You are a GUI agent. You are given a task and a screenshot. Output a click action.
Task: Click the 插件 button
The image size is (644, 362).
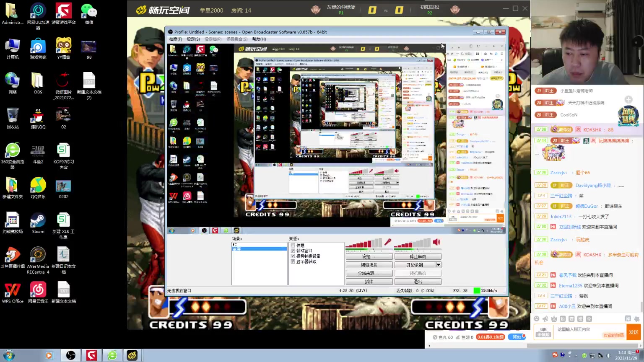tap(369, 282)
